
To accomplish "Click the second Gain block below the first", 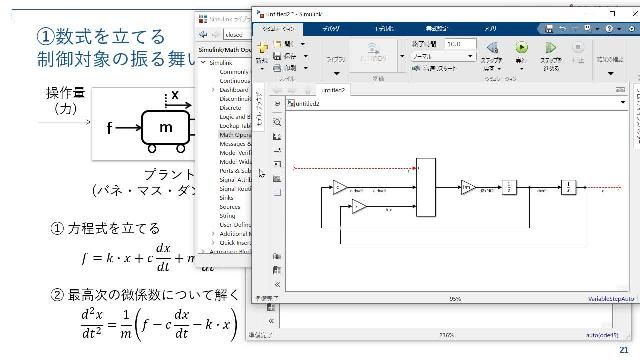I will click(359, 207).
